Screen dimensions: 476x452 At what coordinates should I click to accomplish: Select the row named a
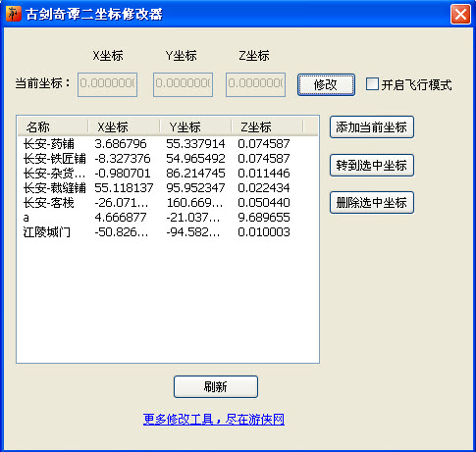(168, 218)
